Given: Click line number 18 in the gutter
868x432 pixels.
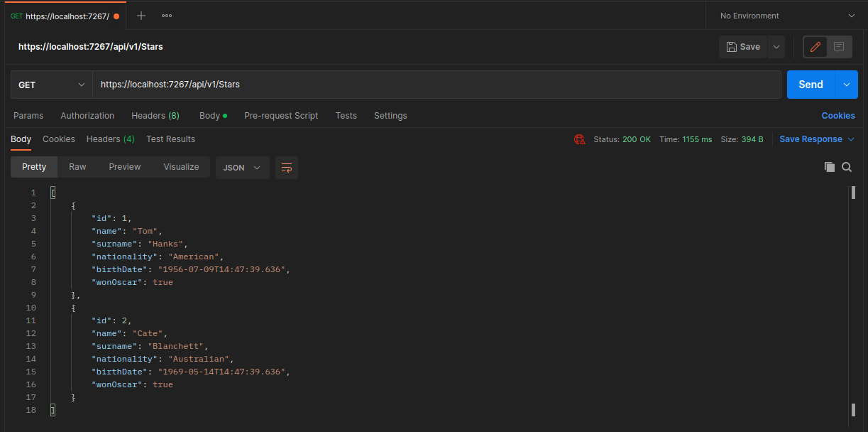Looking at the screenshot, I should coord(30,410).
